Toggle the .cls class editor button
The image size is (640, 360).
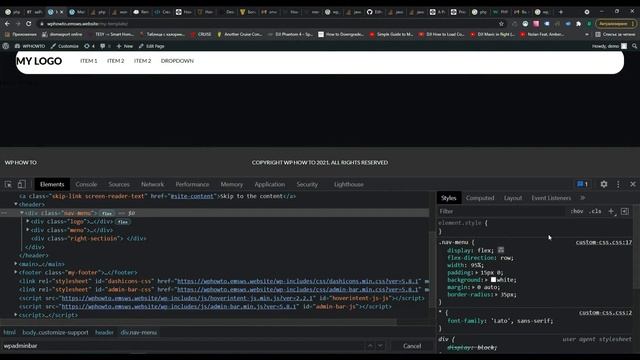click(x=596, y=211)
